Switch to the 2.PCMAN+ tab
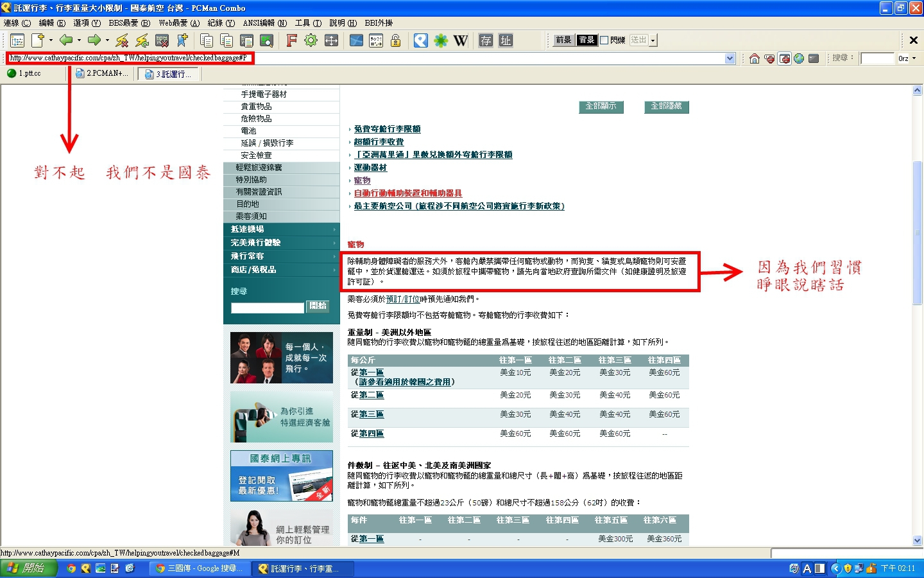 click(x=101, y=74)
